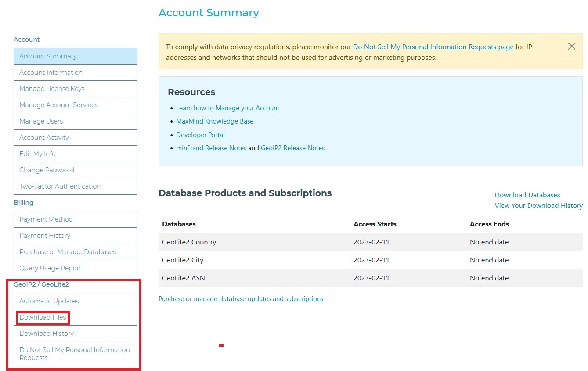Open Two-Factor Authentication settings
588x371 pixels.
tap(60, 186)
